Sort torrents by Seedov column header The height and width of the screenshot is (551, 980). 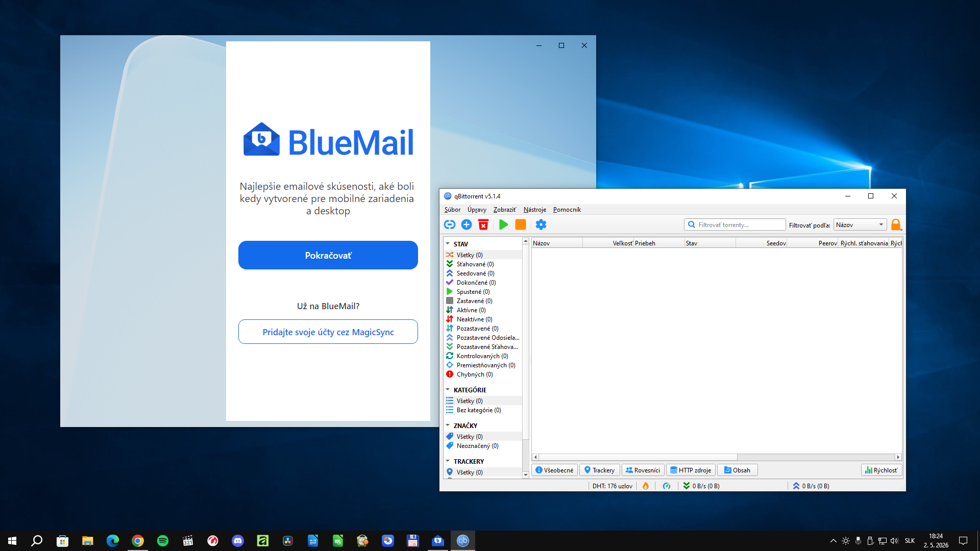(761, 243)
